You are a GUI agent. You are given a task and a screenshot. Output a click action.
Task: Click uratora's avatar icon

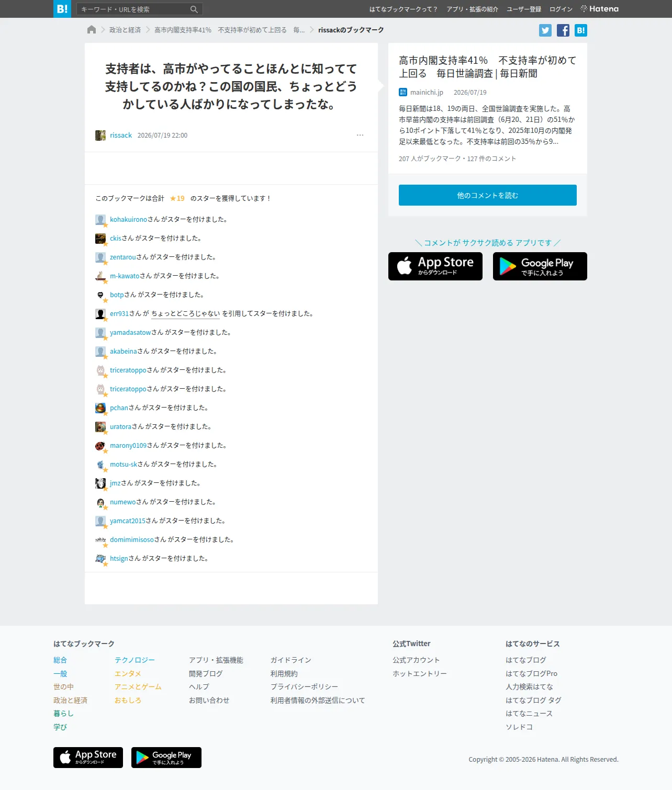coord(100,427)
